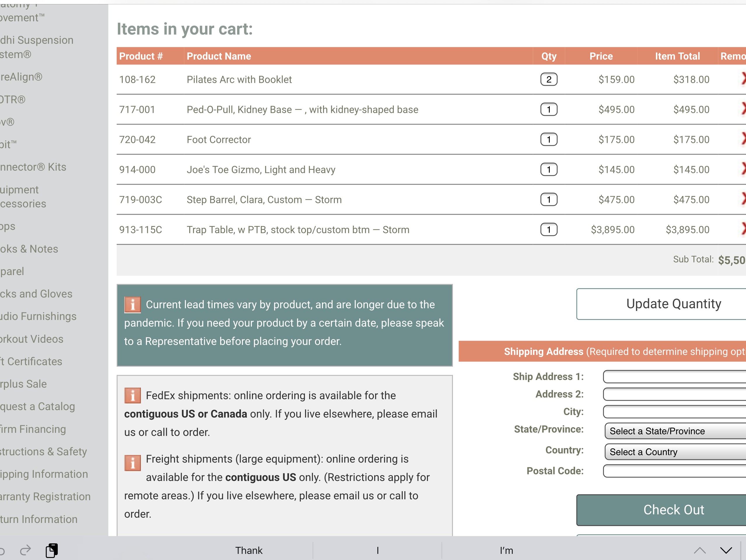Open Instructions & Safety sidebar link
The width and height of the screenshot is (746, 560).
(x=43, y=452)
